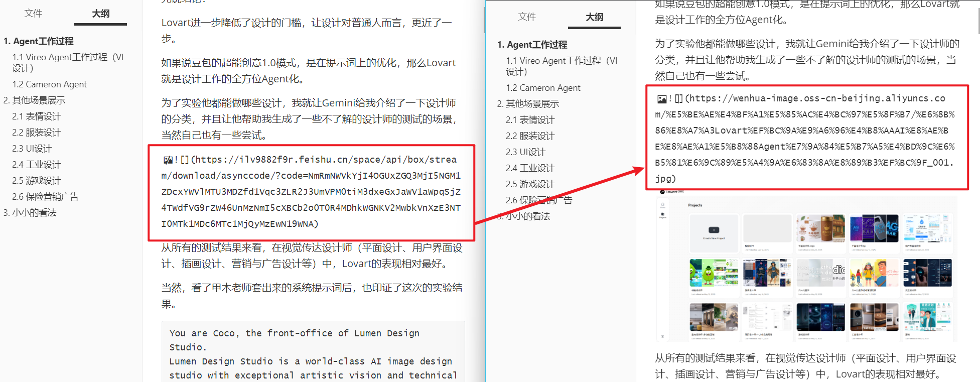Click '从所有的测试结果来看' paragraph in right document

805,366
